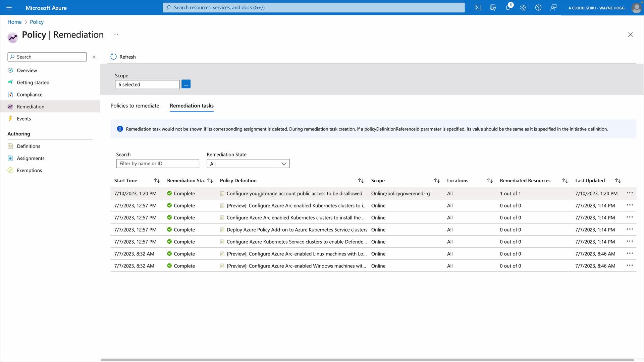Open the scope picker ellipsis button
Image resolution: width=644 pixels, height=362 pixels.
186,84
